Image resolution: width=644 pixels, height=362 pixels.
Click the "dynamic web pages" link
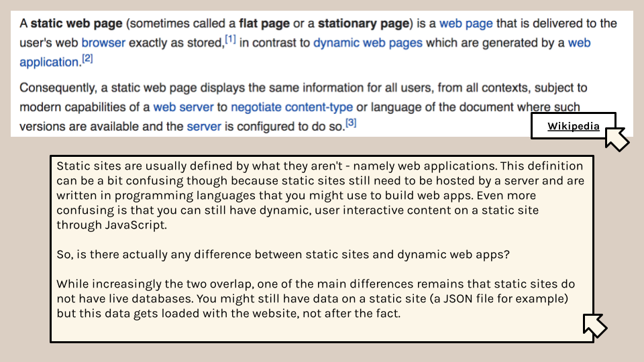pyautogui.click(x=368, y=43)
